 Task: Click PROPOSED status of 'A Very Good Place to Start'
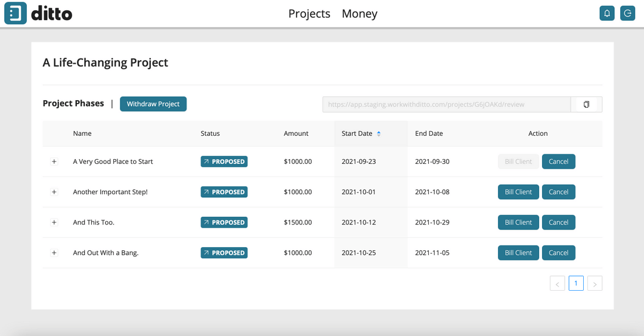point(224,161)
